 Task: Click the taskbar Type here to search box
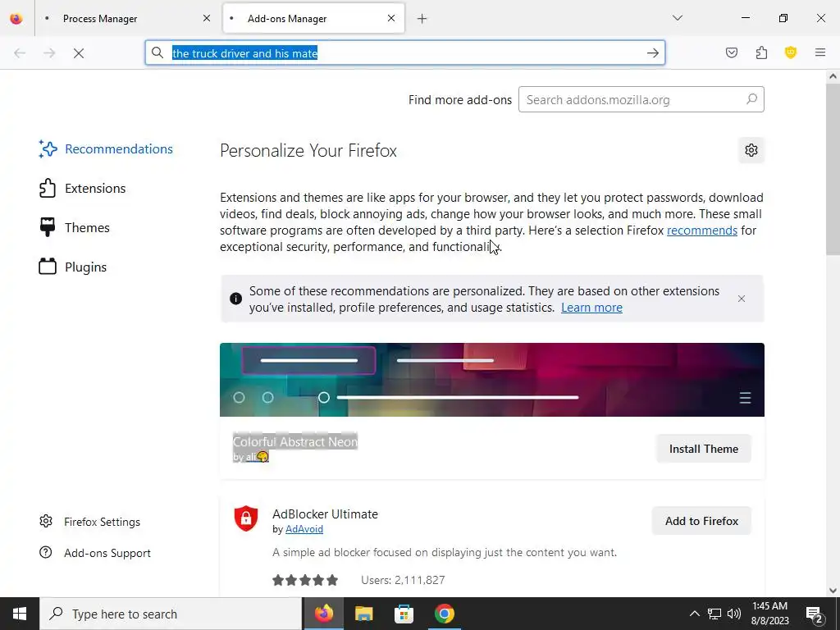[x=171, y=614]
